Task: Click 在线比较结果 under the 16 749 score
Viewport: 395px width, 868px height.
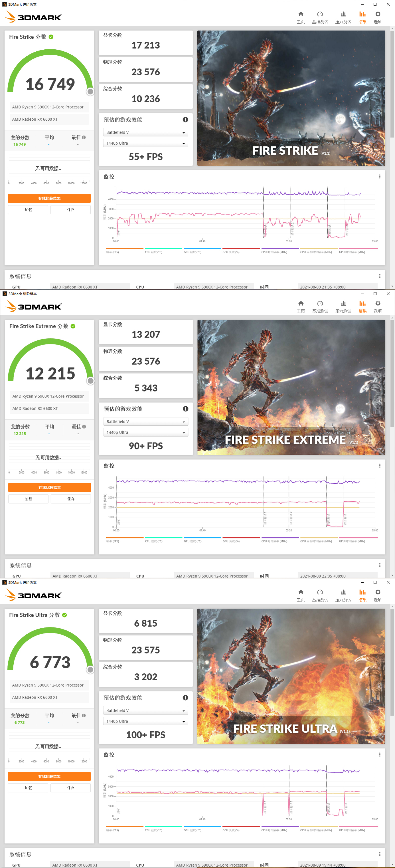Action: point(49,199)
